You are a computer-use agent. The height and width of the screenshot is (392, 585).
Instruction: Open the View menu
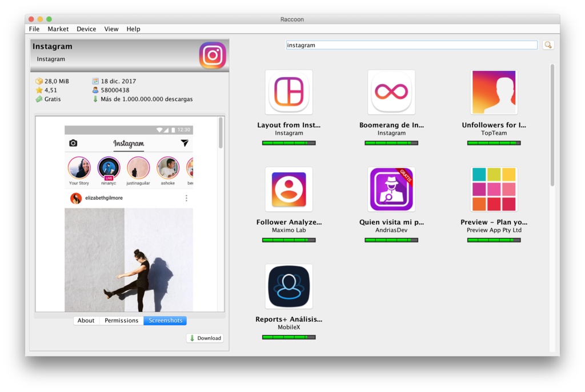pyautogui.click(x=111, y=29)
